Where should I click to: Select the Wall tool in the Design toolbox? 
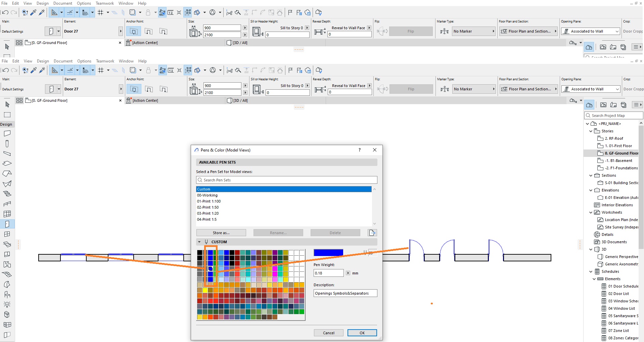pos(7,133)
